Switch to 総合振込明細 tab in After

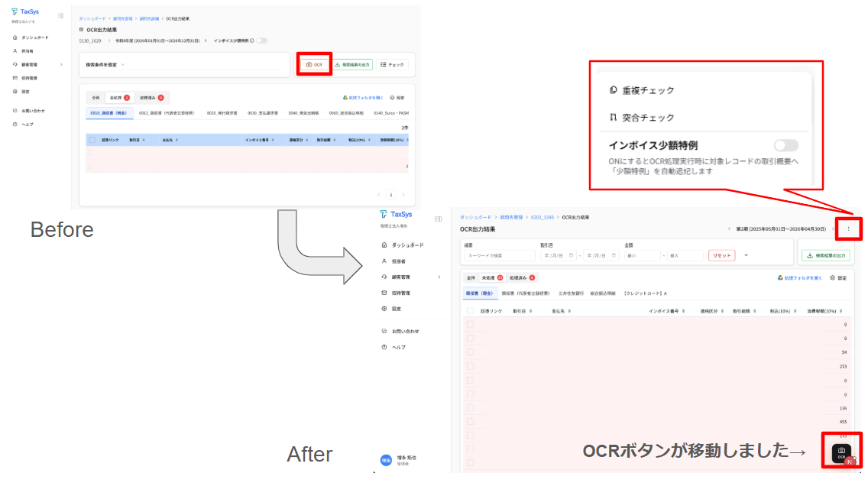tap(603, 293)
